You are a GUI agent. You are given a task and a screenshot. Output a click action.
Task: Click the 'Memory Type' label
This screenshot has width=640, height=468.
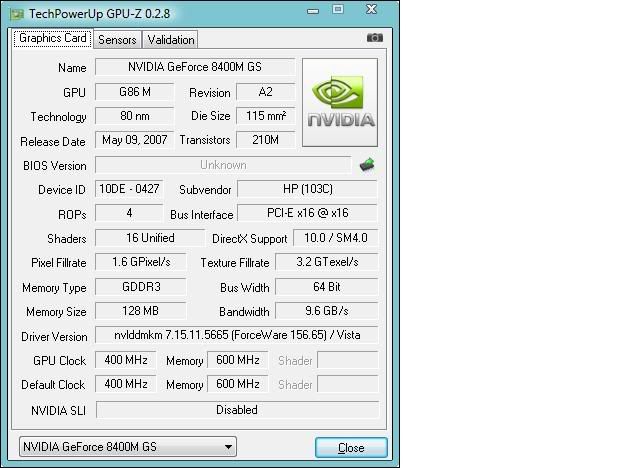[x=54, y=288]
